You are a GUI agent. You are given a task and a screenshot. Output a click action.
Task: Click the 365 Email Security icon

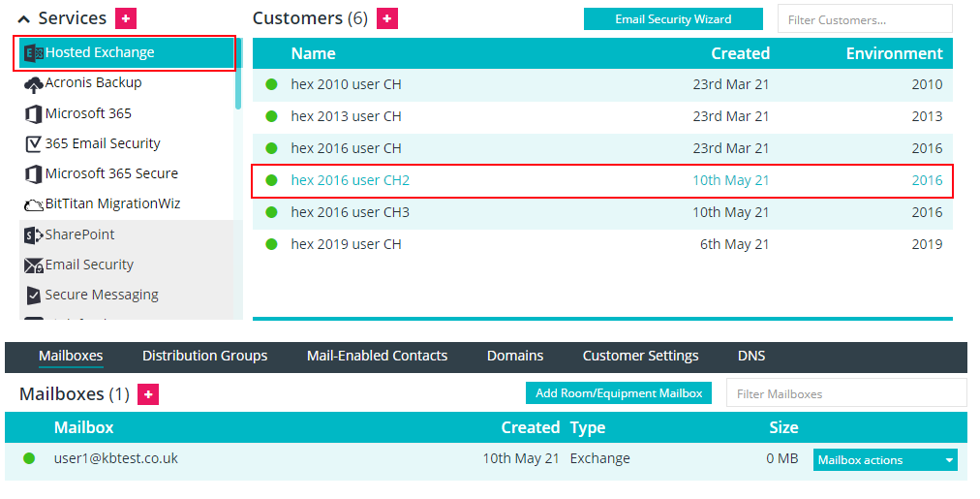coord(33,144)
